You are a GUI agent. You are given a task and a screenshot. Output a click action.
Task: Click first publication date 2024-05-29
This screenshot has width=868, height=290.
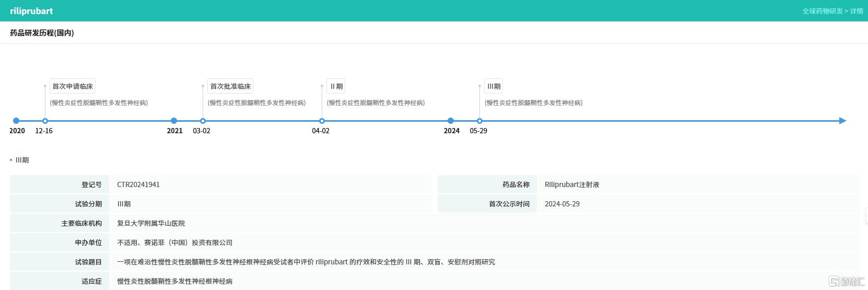(562, 204)
